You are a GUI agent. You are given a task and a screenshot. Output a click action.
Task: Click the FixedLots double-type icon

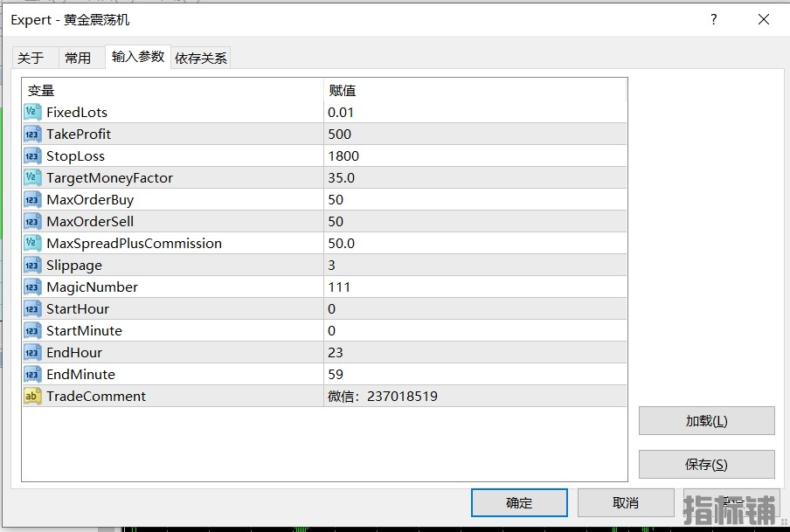click(32, 112)
